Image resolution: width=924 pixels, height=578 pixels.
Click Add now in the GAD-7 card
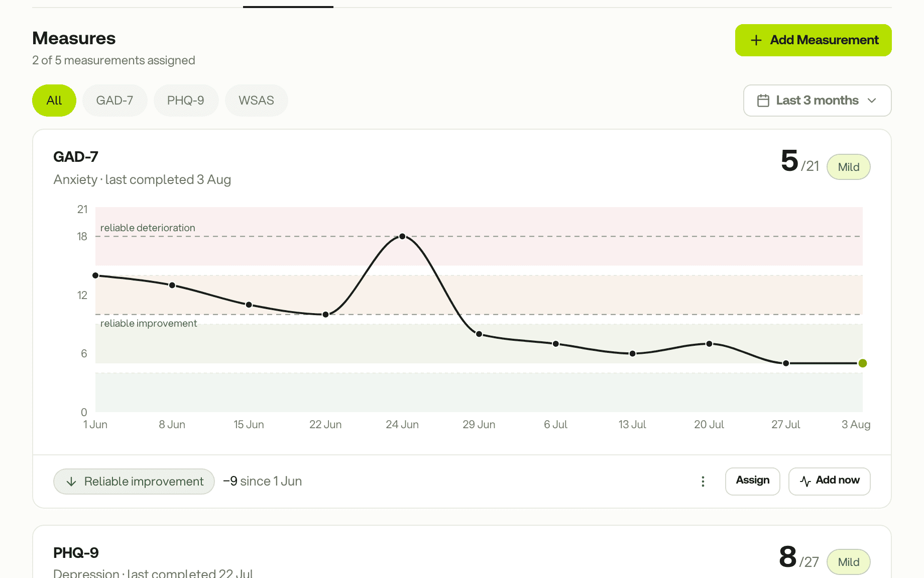(829, 481)
